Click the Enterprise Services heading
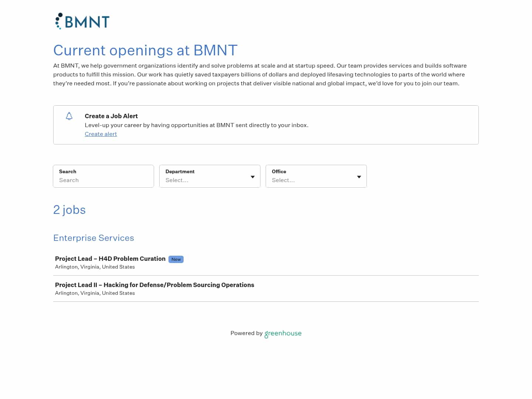Screen dimensions: 532x399 tap(93, 238)
